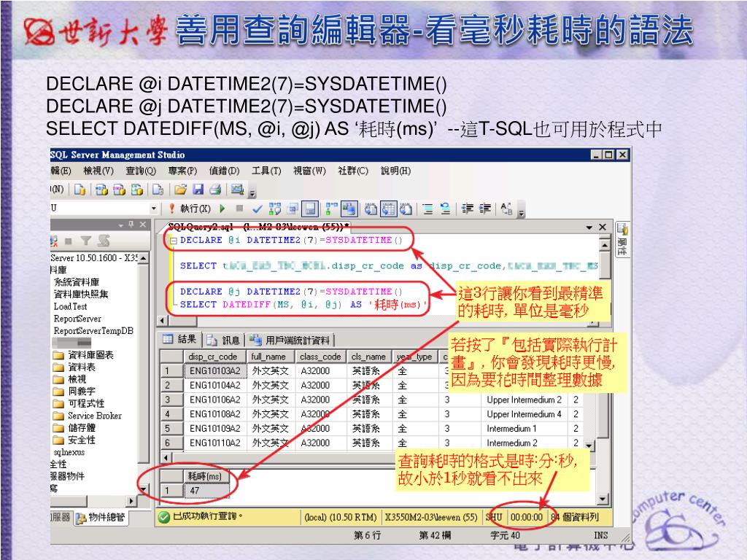Image resolution: width=747 pixels, height=560 pixels.
Task: Open the 查詢(Q) menu
Action: pyautogui.click(x=141, y=171)
